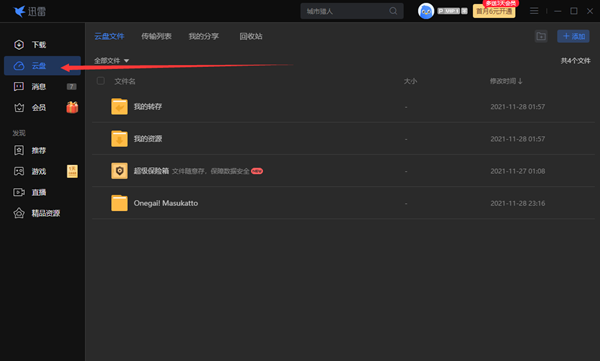Click the 添加 add button
Viewport: 600px width, 361px height.
[x=573, y=36]
